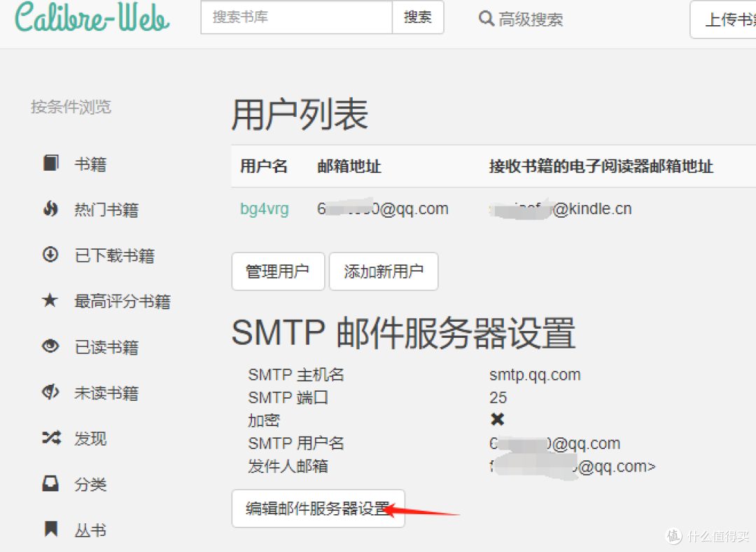Open 已下载书籍 in the sidebar
Viewport: 756px width, 552px height.
(x=114, y=256)
